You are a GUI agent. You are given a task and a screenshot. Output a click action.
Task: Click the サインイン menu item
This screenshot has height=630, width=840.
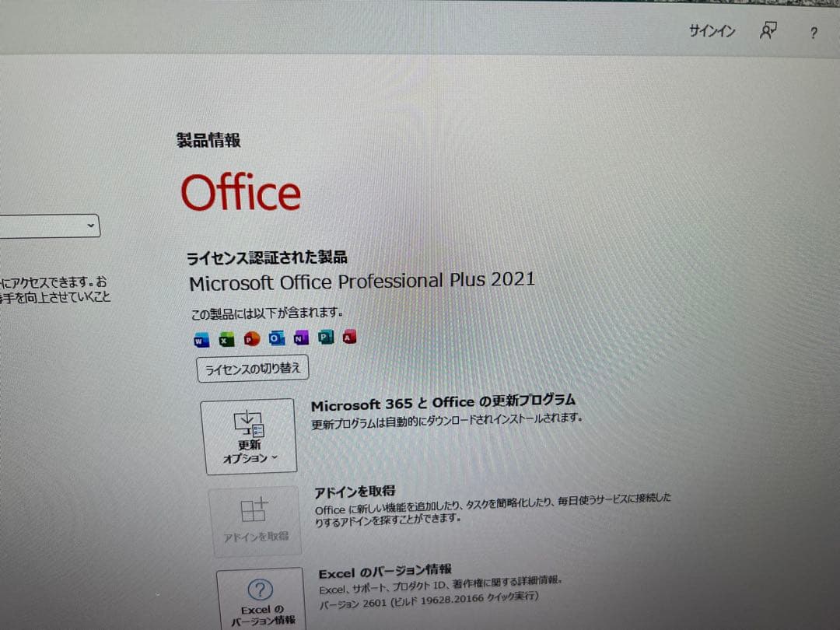pos(710,30)
